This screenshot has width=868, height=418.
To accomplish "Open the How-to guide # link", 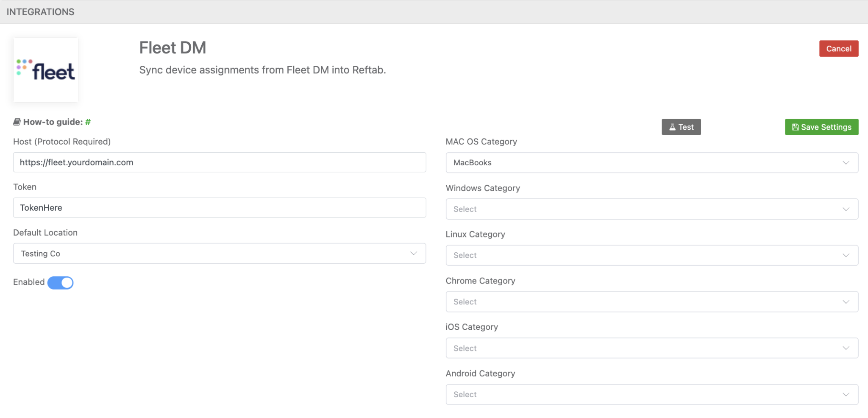I will click(88, 122).
